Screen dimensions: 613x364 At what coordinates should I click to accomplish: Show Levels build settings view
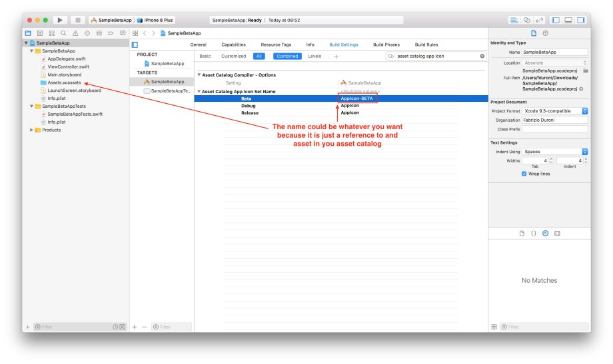314,57
